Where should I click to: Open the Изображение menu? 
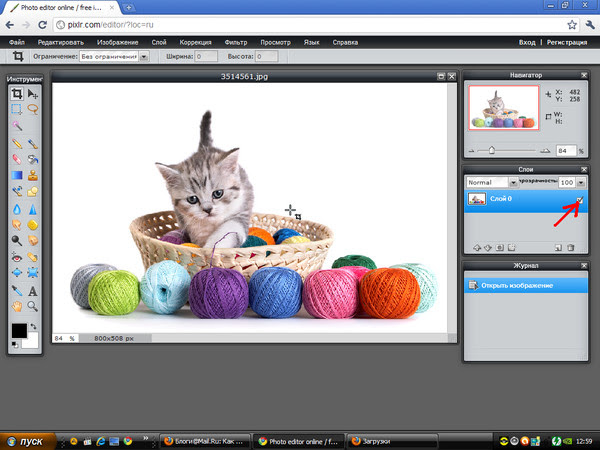tap(117, 42)
